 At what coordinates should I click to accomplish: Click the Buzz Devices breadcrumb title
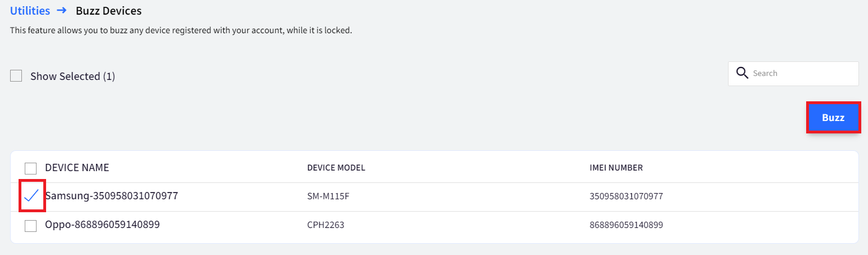[108, 10]
